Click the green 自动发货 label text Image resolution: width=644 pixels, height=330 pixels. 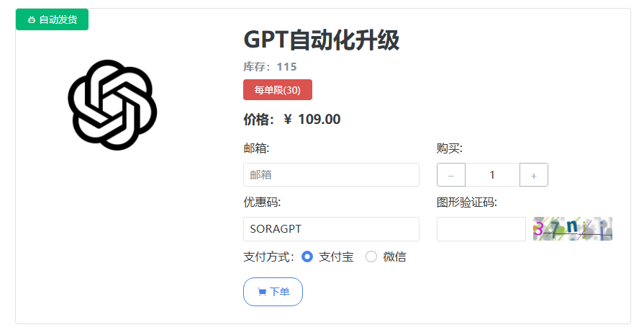(x=58, y=19)
